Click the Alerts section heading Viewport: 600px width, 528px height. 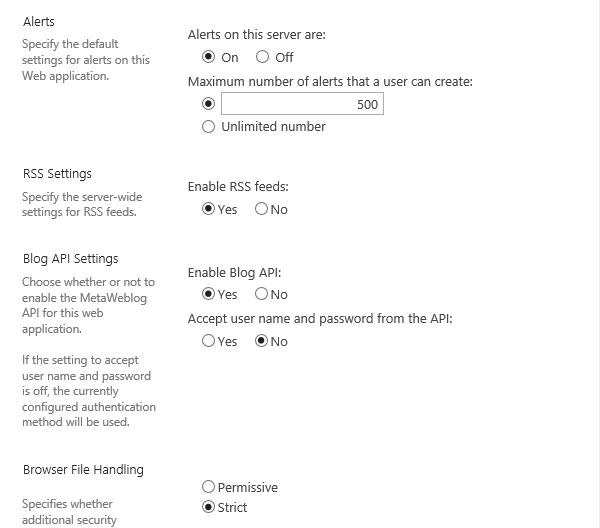pyautogui.click(x=39, y=21)
